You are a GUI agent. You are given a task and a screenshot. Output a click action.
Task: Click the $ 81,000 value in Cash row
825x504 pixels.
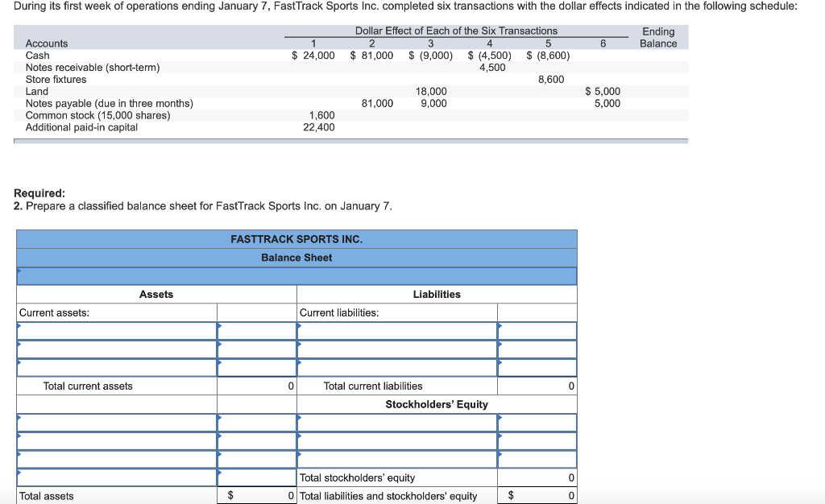pos(371,56)
